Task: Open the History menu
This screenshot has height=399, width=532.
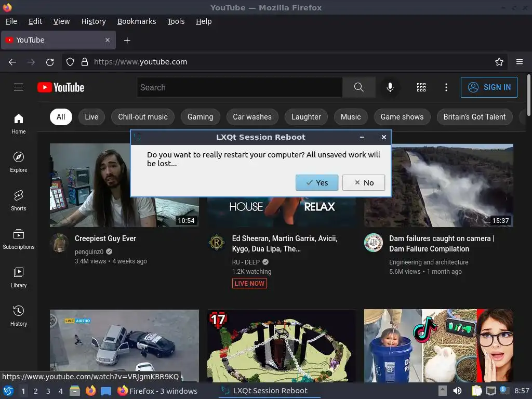Action: click(94, 21)
